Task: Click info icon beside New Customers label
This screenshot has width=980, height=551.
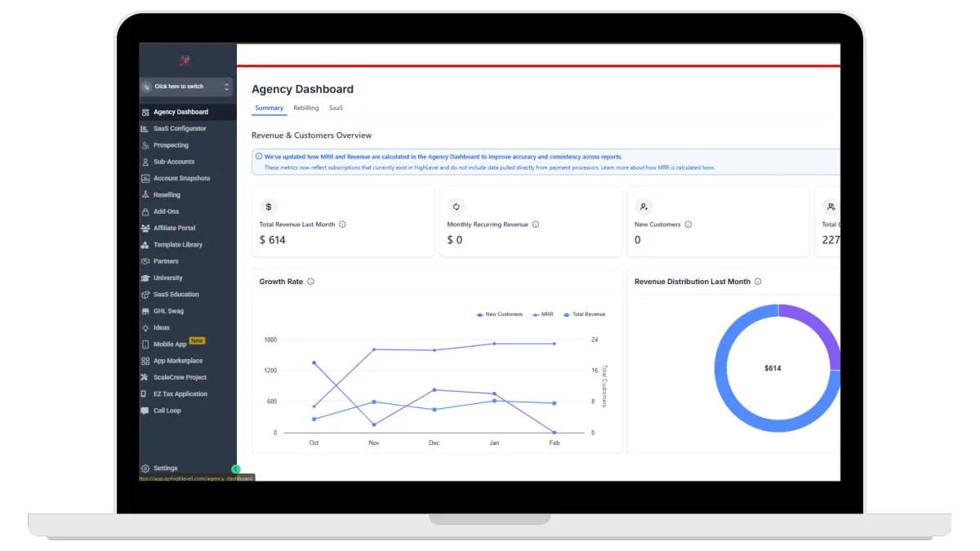Action: coord(688,224)
